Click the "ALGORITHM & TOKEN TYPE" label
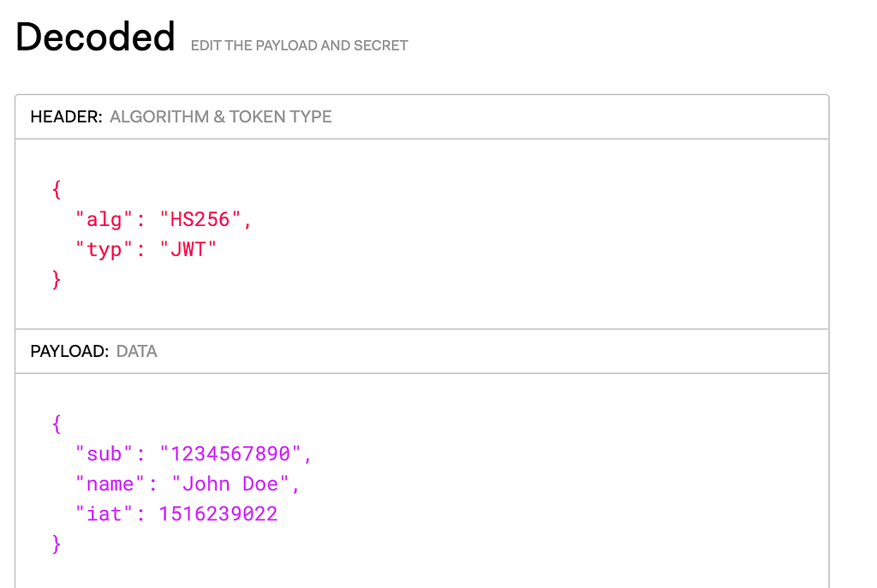 pos(221,116)
